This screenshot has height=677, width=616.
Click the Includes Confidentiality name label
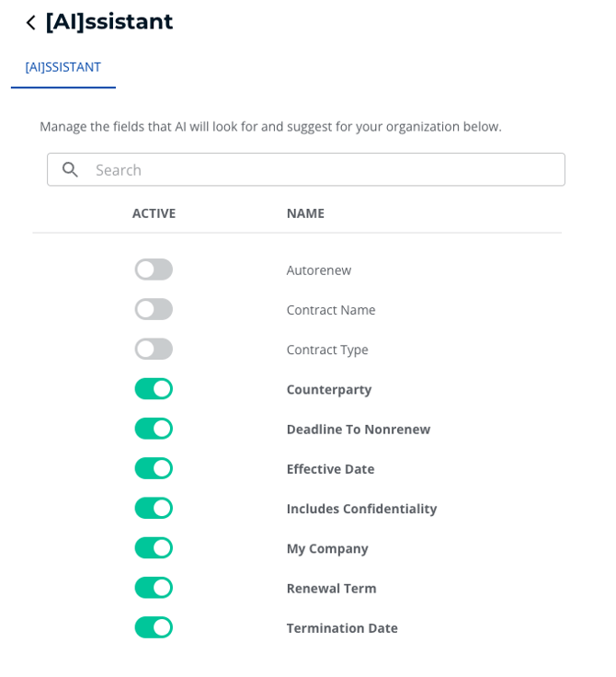pyautogui.click(x=361, y=509)
